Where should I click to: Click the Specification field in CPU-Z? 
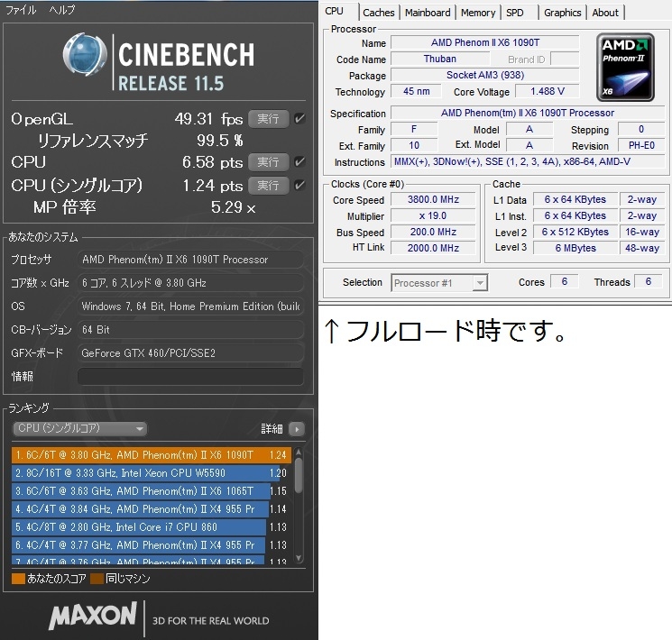(528, 113)
